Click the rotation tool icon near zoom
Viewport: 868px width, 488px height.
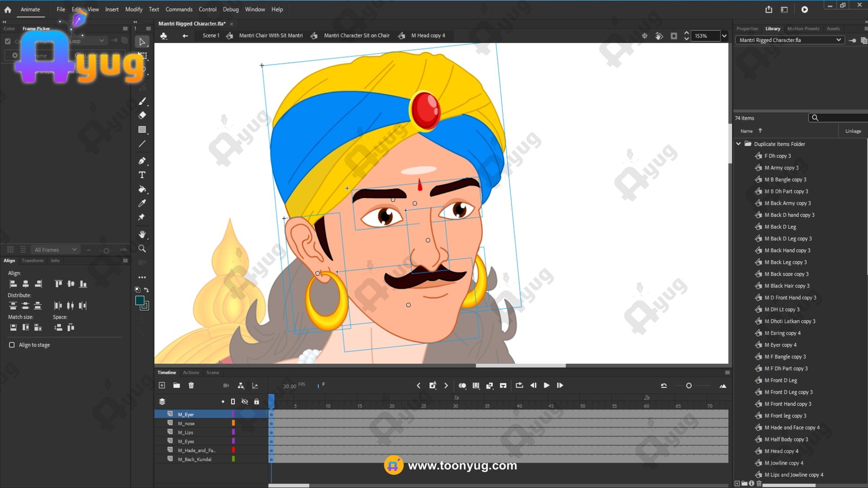coord(659,36)
